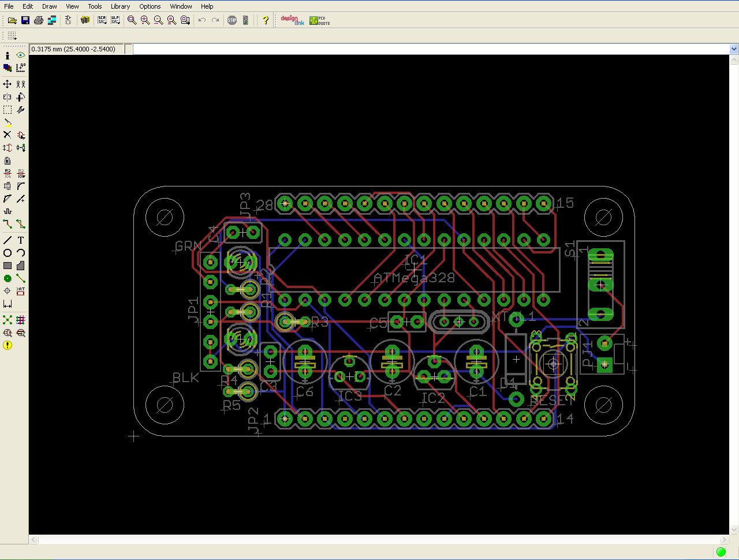Activate the Move tool
The image size is (739, 560).
[x=6, y=84]
